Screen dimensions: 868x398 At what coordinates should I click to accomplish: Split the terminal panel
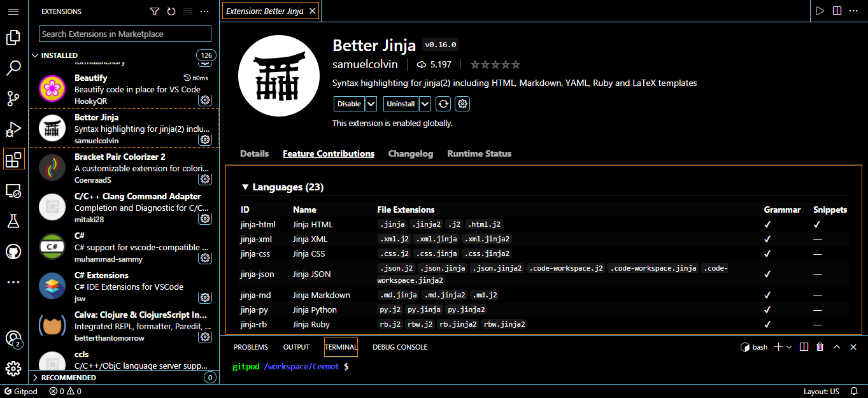point(804,347)
